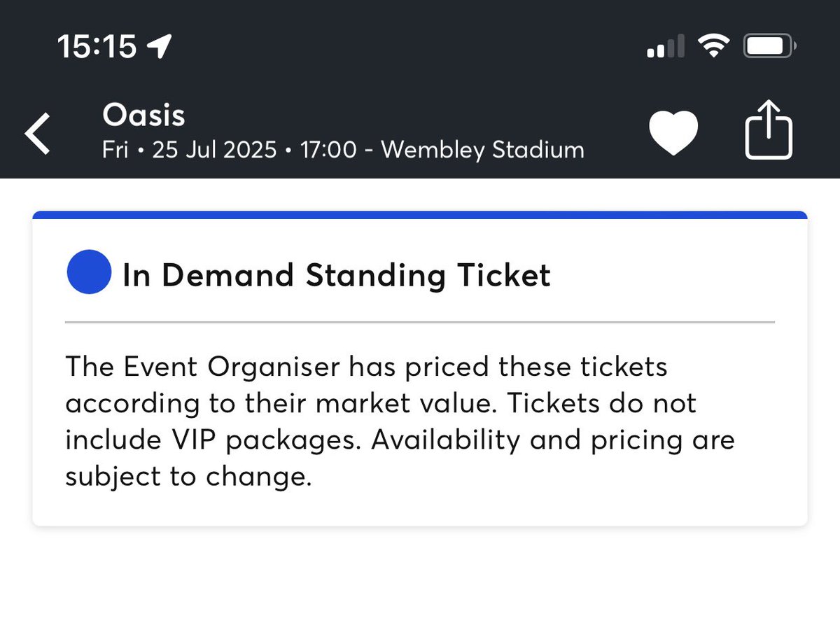Tap the In Demand Standing Ticket heading
The width and height of the screenshot is (840, 637).
coord(337,275)
